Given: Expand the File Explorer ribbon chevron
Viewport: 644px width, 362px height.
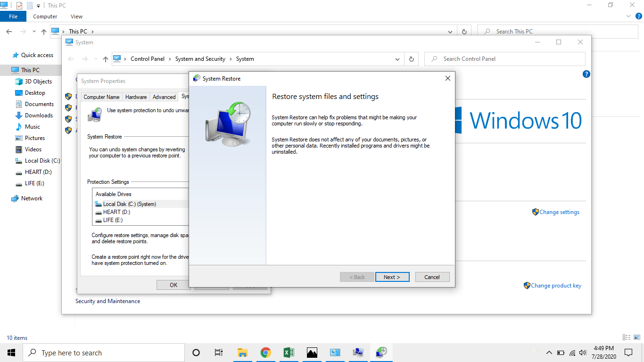Looking at the screenshot, I should coord(628,16).
